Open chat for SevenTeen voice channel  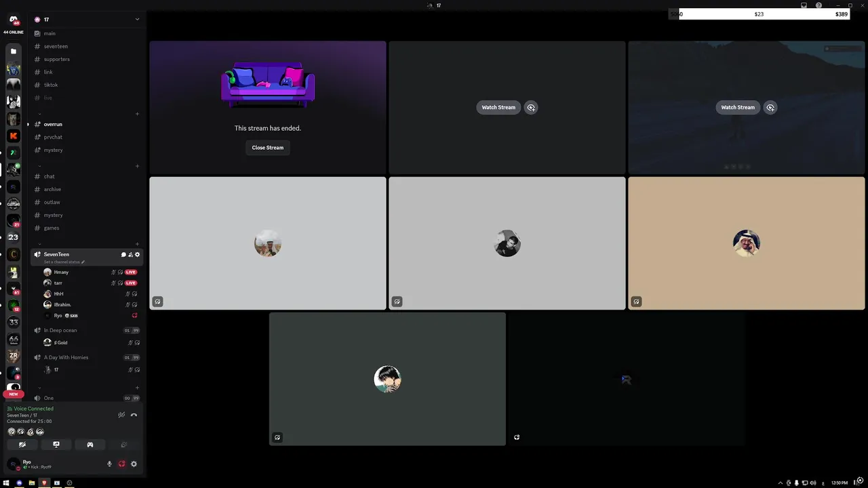point(123,254)
